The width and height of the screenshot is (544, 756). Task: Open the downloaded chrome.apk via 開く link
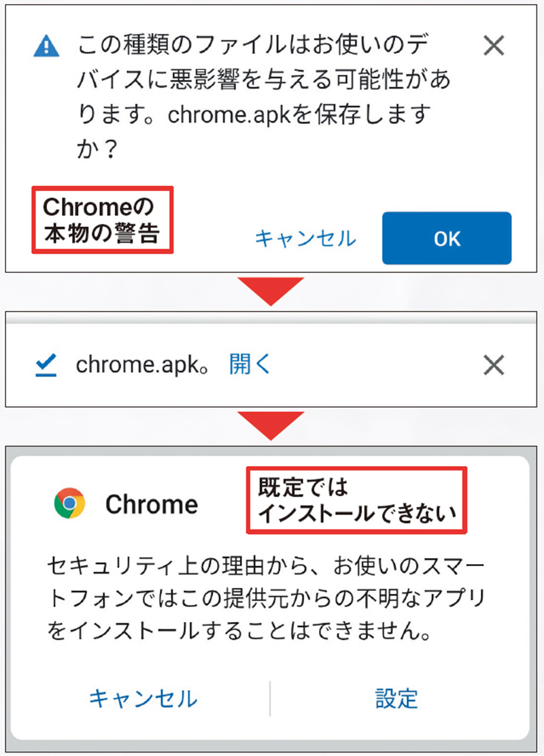point(249,365)
